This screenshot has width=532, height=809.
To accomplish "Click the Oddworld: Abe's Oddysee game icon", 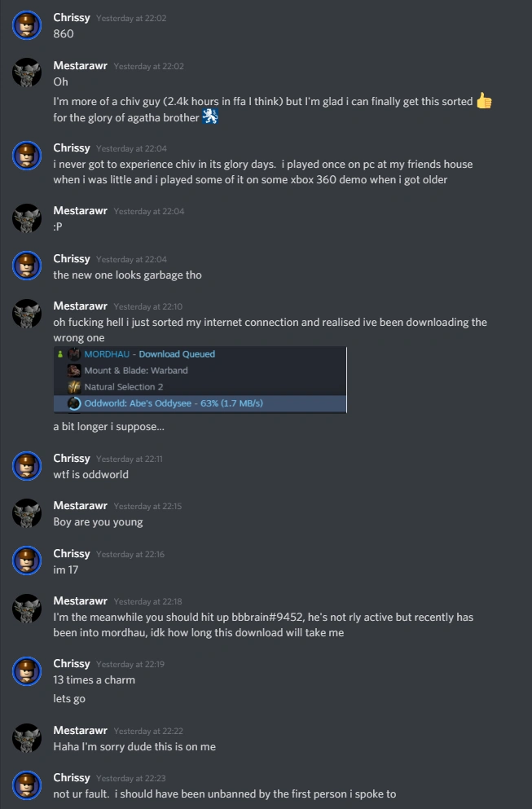I will coord(74,403).
